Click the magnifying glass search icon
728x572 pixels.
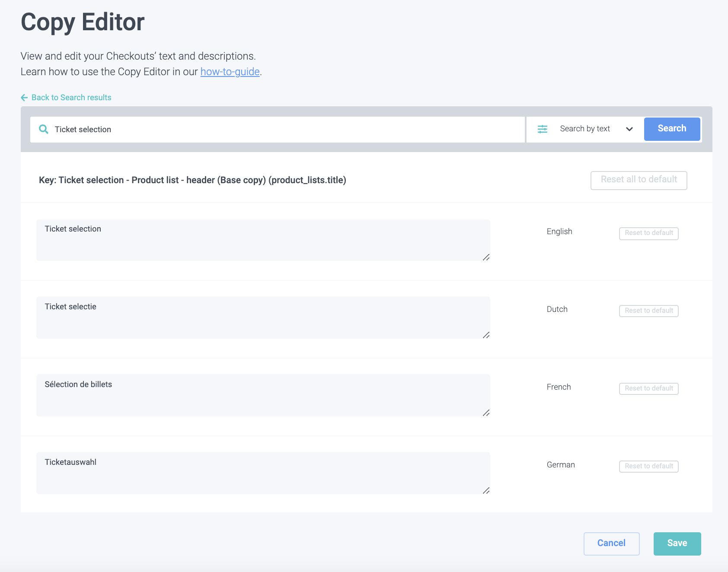[x=44, y=129]
